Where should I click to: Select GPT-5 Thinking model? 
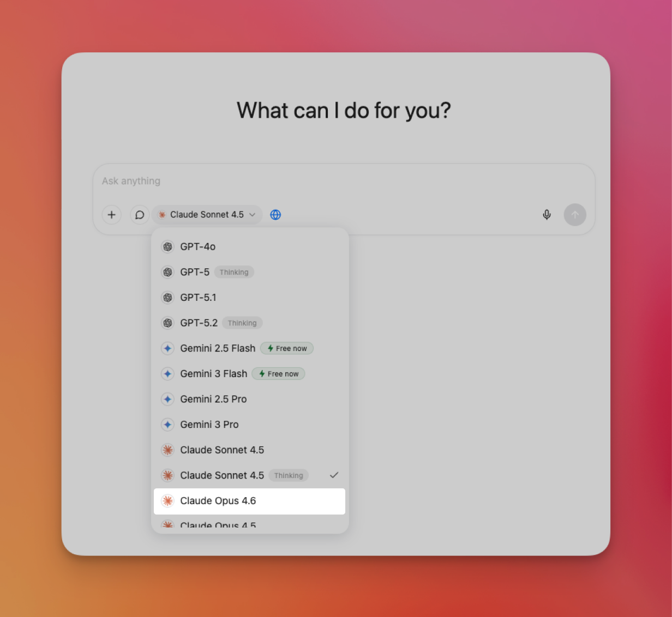pos(250,272)
